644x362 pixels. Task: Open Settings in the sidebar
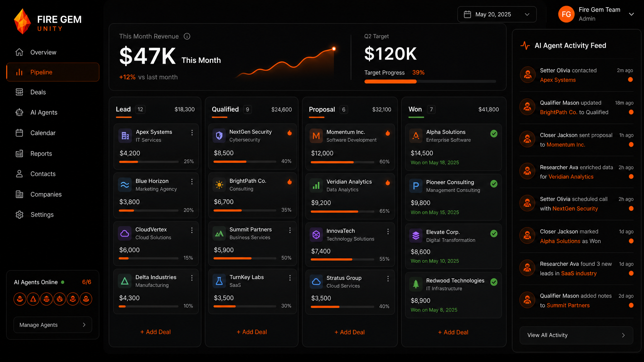coord(53,215)
